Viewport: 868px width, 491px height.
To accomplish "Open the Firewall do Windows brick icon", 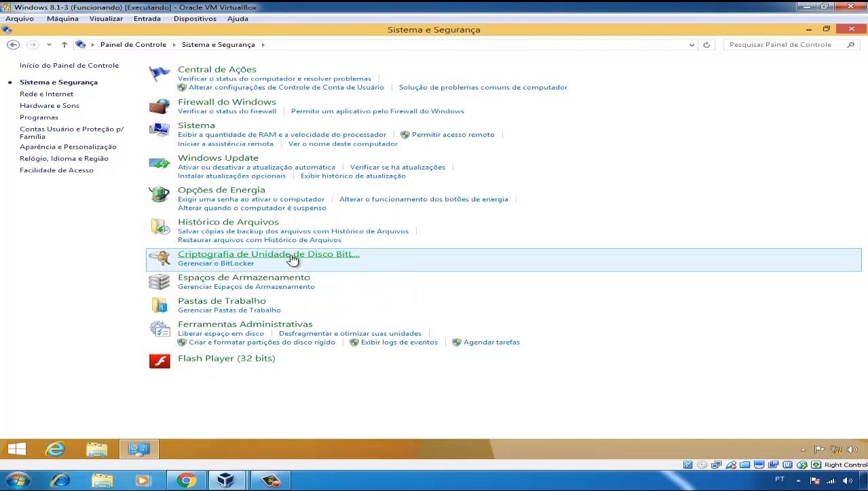I will click(159, 106).
